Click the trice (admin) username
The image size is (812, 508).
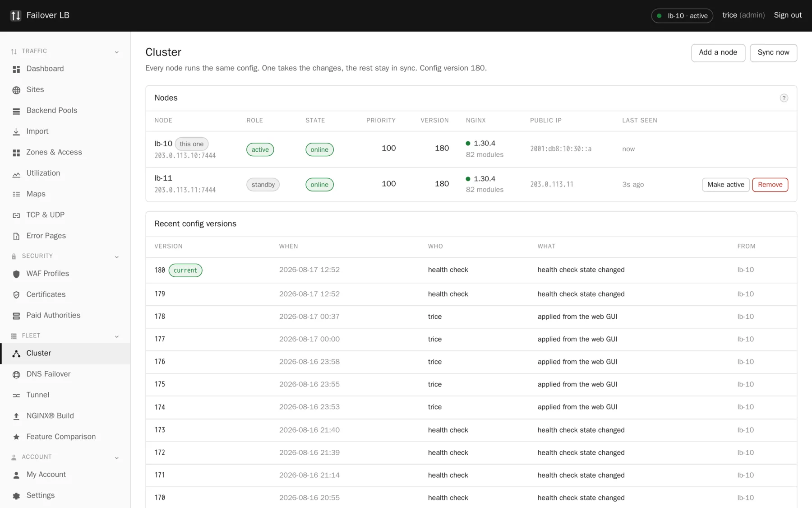743,15
